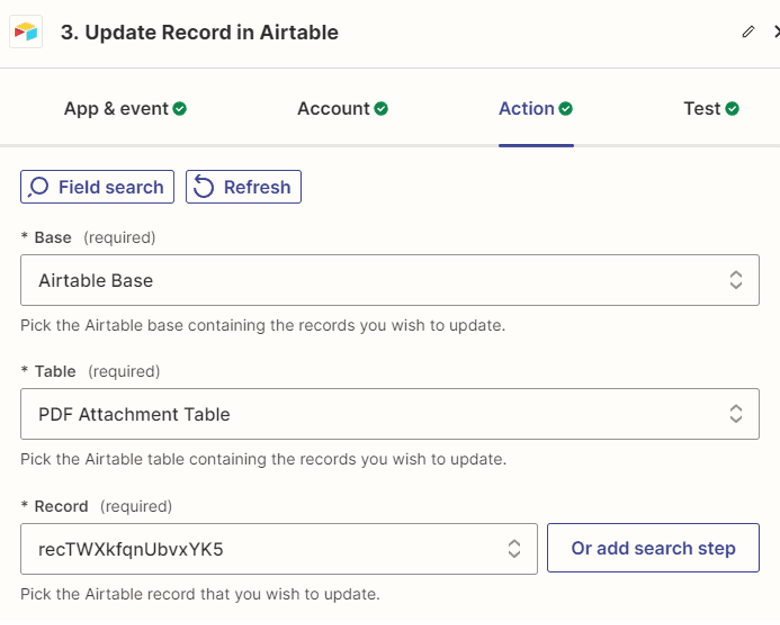
Task: Switch to the Account tab
Action: point(342,108)
